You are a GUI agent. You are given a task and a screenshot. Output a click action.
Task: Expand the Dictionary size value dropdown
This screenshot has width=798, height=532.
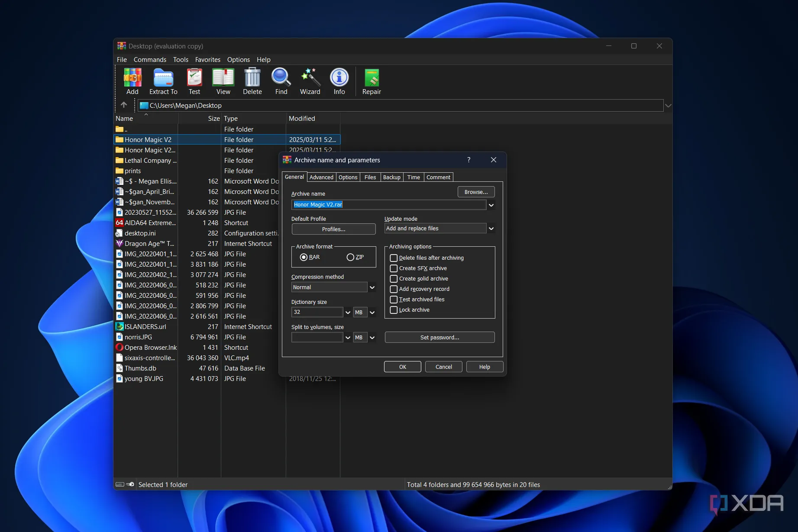pyautogui.click(x=348, y=312)
